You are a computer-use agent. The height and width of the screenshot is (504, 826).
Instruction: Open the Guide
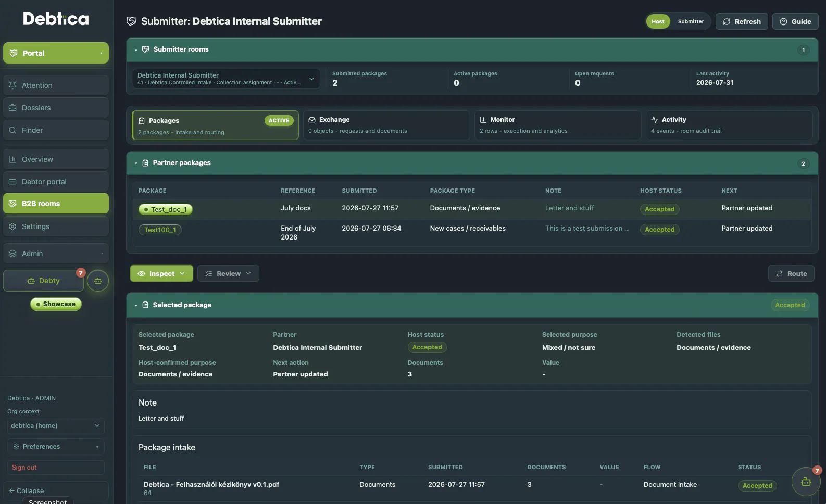pyautogui.click(x=795, y=21)
